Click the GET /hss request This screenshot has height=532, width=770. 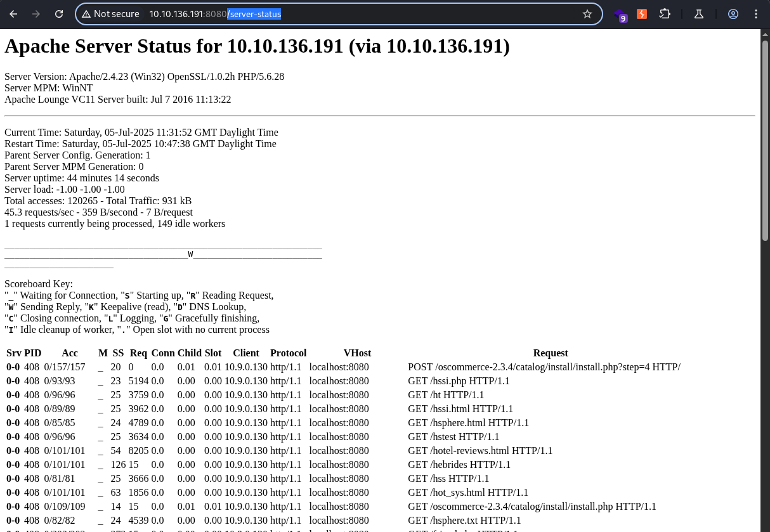(x=448, y=479)
